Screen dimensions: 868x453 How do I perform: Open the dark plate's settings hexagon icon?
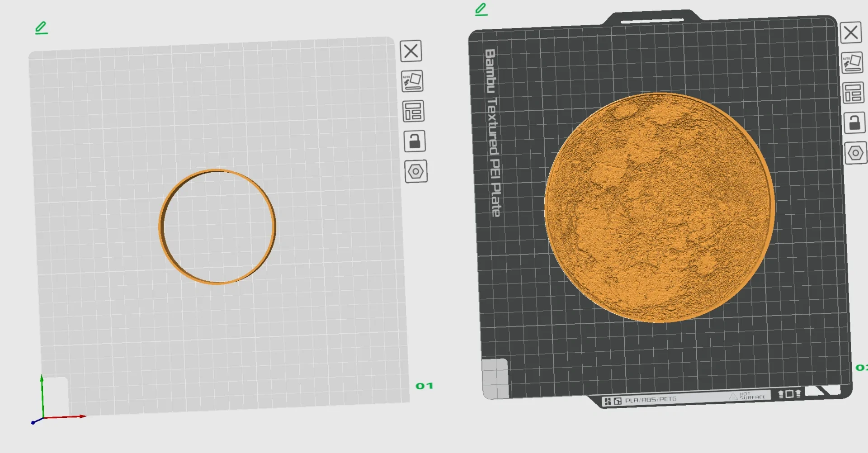click(x=856, y=153)
